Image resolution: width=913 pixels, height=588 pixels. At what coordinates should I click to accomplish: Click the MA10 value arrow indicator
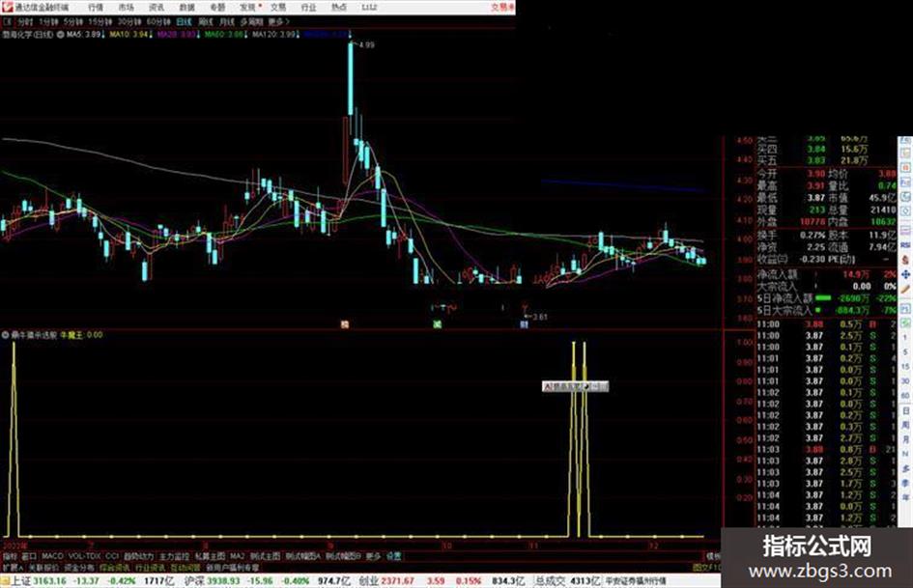point(150,35)
